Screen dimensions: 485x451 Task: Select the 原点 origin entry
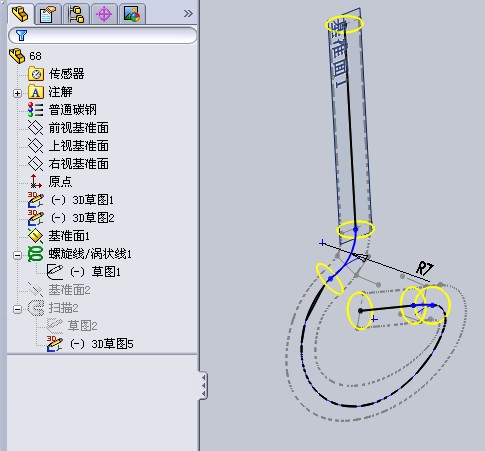[60, 181]
